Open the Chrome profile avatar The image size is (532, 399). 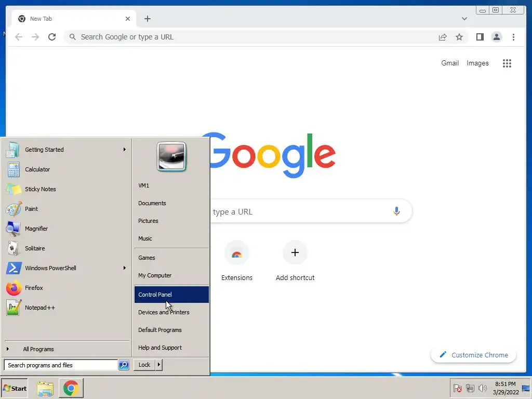(x=496, y=37)
